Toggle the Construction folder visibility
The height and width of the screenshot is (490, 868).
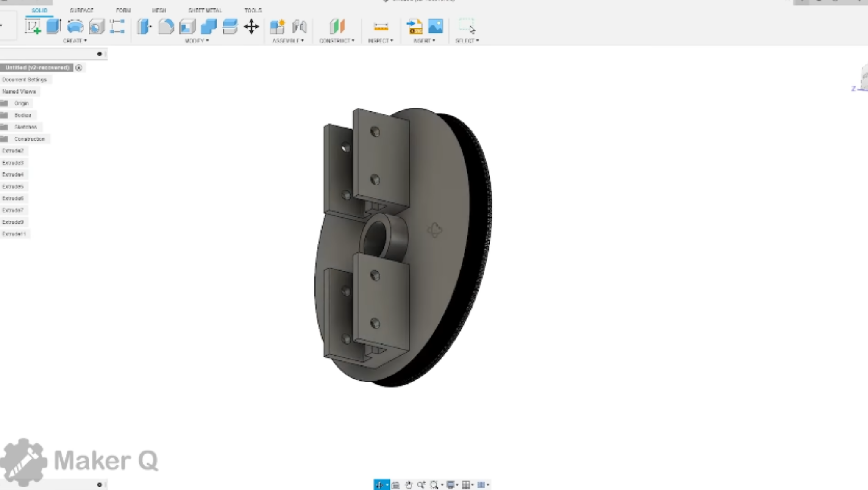coord(6,139)
